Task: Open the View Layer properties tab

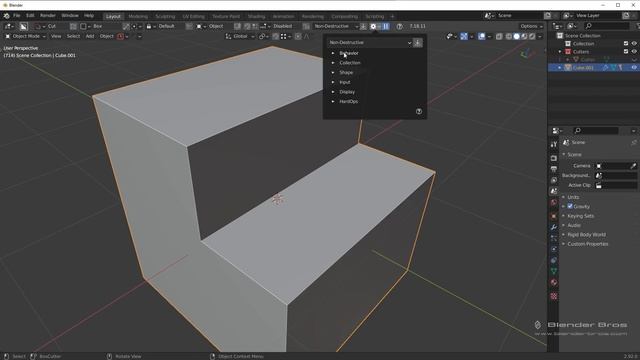Action: 554,180
